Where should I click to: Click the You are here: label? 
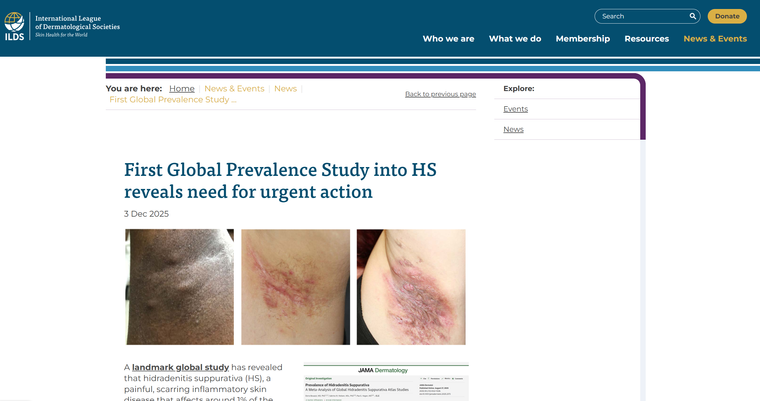[x=134, y=89]
